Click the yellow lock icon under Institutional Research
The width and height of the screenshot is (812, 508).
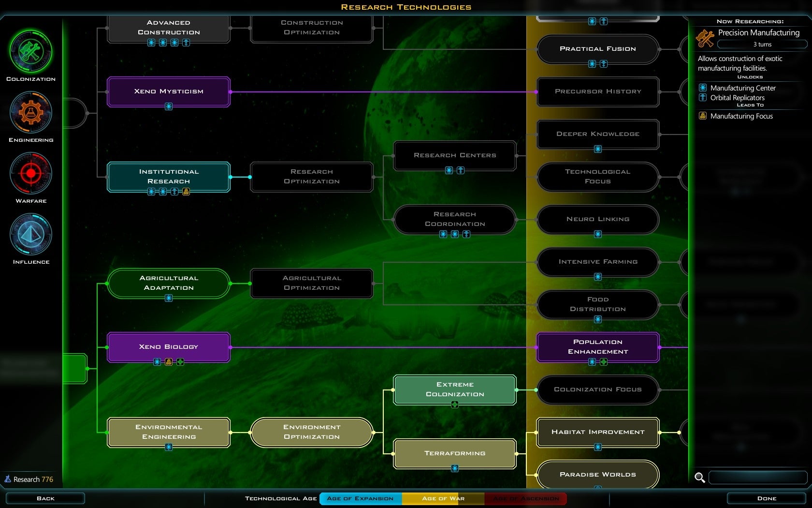click(x=186, y=192)
